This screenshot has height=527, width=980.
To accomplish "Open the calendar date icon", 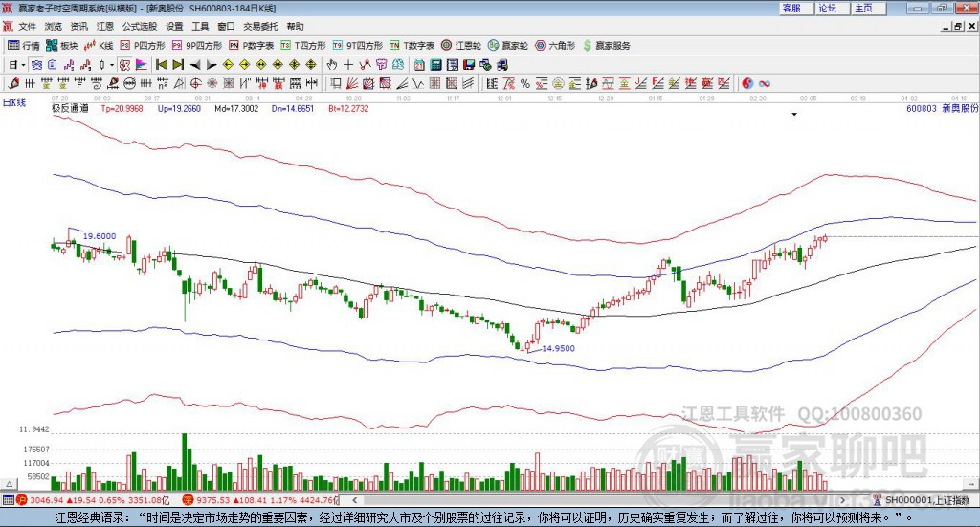I will coord(419,65).
